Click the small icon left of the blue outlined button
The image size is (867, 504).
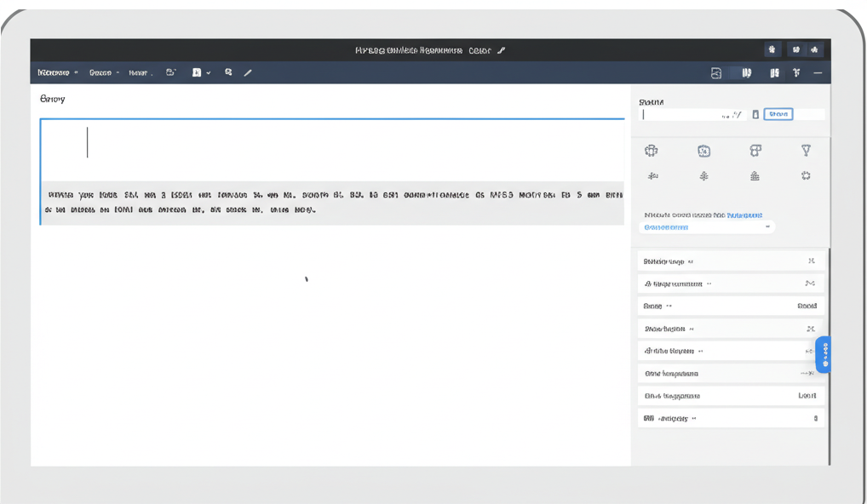pos(755,114)
